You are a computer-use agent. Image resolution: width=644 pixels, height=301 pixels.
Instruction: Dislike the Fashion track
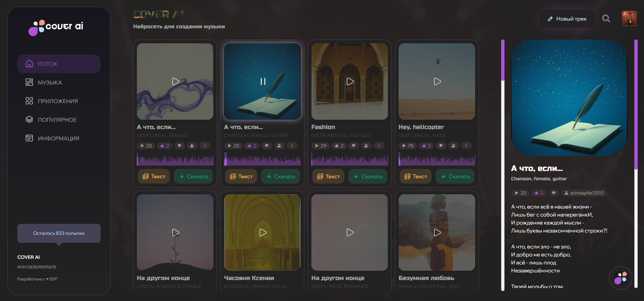[354, 146]
